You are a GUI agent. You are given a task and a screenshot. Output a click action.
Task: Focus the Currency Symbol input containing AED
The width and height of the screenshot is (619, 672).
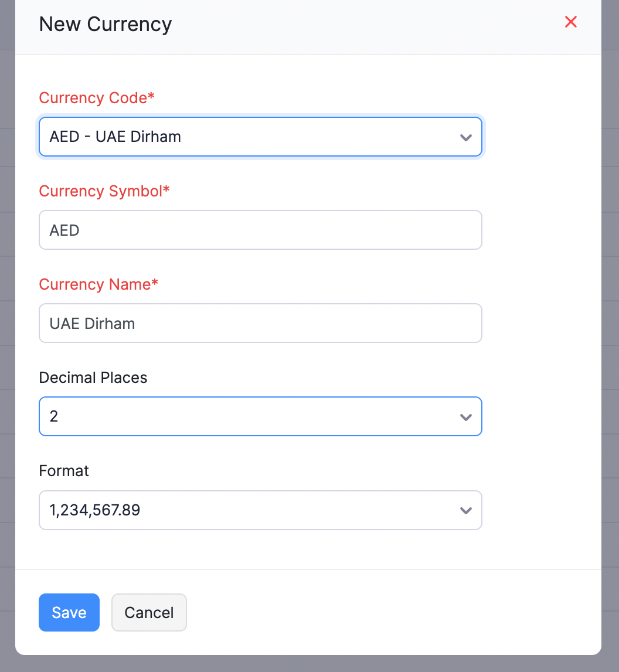coord(260,230)
